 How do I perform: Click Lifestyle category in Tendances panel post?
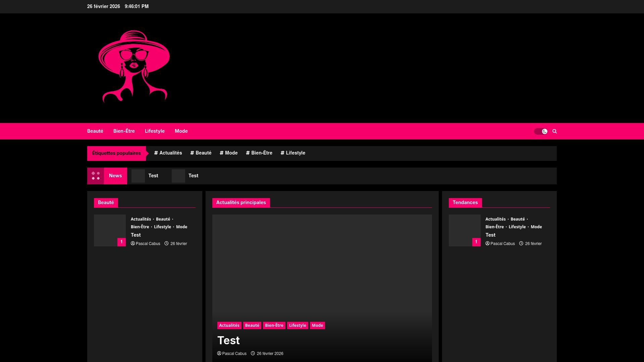(x=517, y=227)
